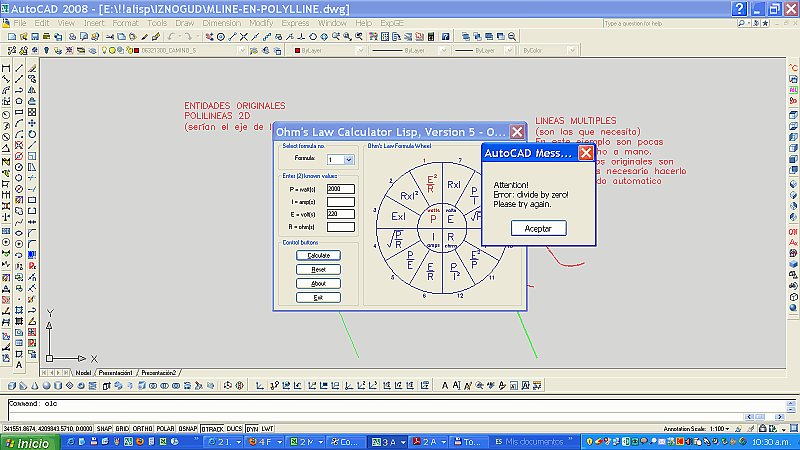Click the Save diskette icon

[35, 36]
